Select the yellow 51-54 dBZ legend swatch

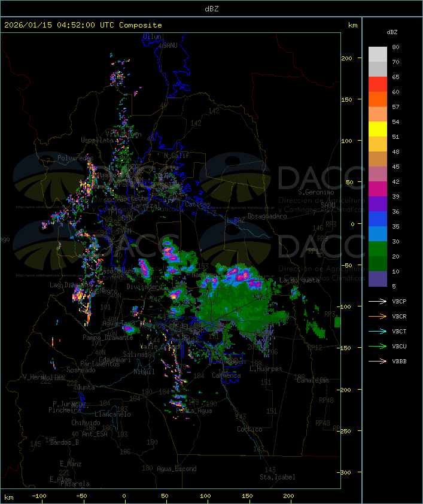pyautogui.click(x=378, y=129)
